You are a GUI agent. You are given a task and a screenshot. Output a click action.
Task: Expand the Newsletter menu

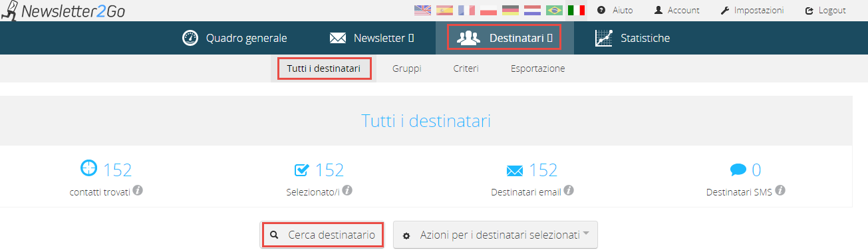372,38
